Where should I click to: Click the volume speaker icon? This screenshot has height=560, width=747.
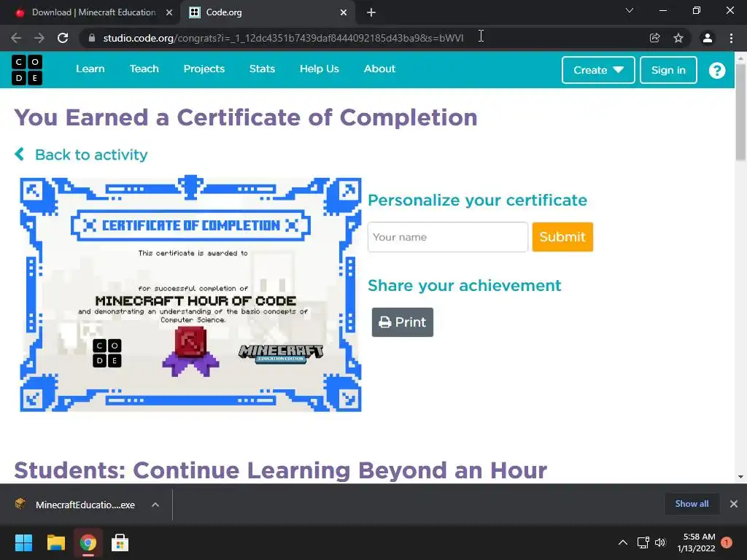[x=660, y=542]
